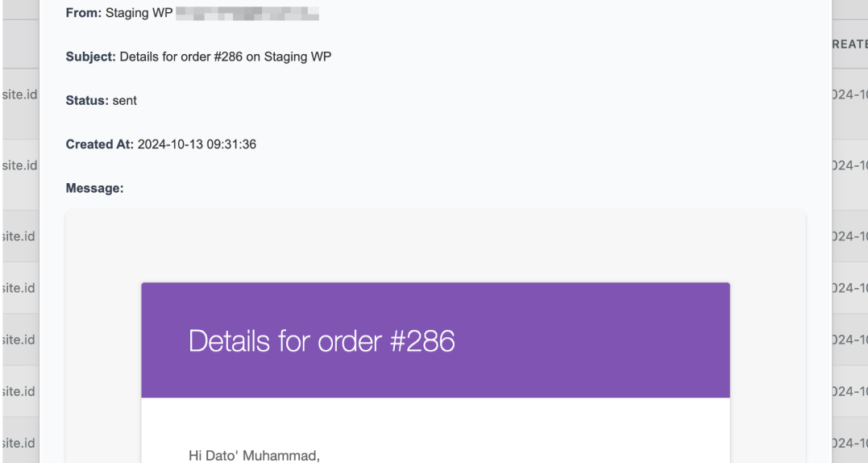This screenshot has height=463, width=868.
Task: Click the bold 'Status:' label
Action: pos(87,101)
